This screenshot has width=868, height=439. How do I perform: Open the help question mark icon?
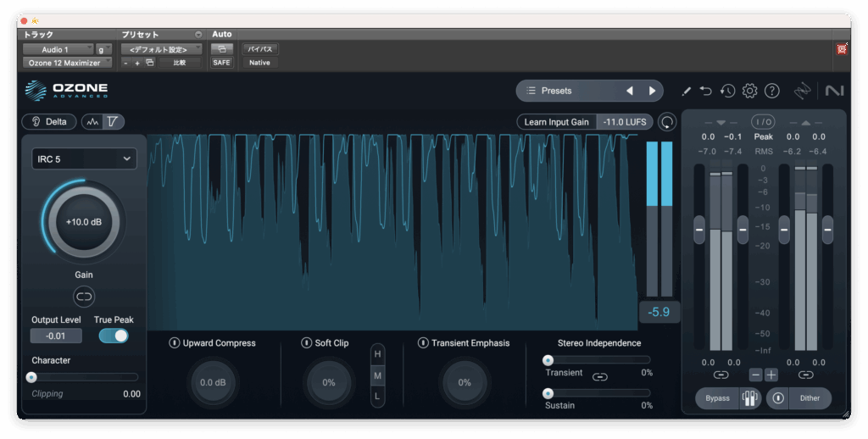point(771,91)
